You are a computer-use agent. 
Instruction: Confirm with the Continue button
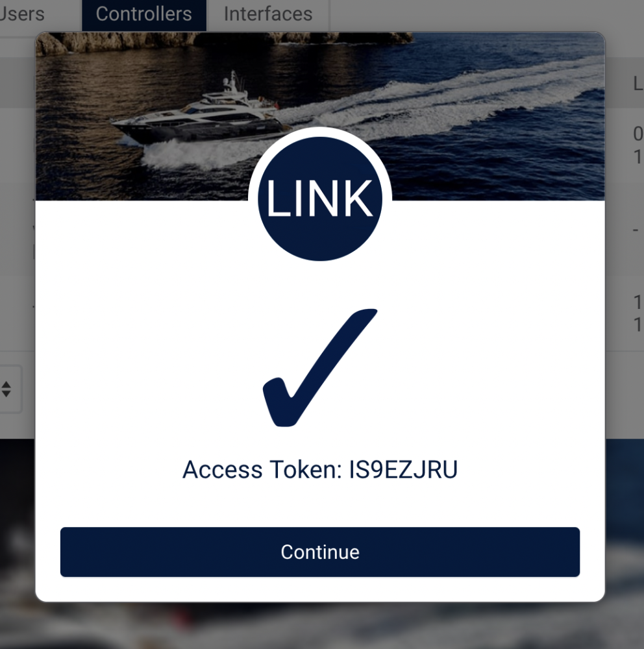tap(319, 552)
